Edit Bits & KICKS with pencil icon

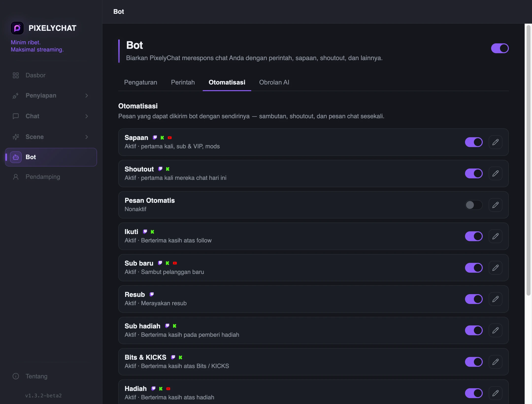[496, 362]
